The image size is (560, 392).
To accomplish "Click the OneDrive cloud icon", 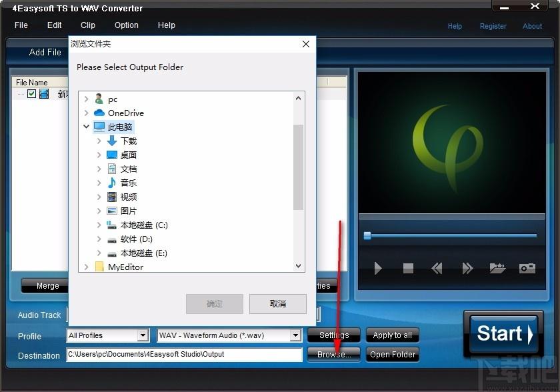I will [99, 113].
